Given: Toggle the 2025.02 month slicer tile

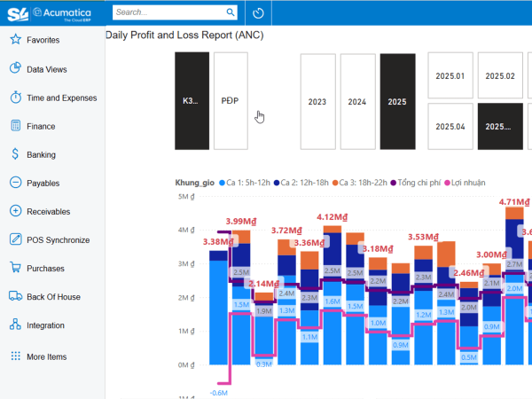Looking at the screenshot, I should (x=500, y=75).
